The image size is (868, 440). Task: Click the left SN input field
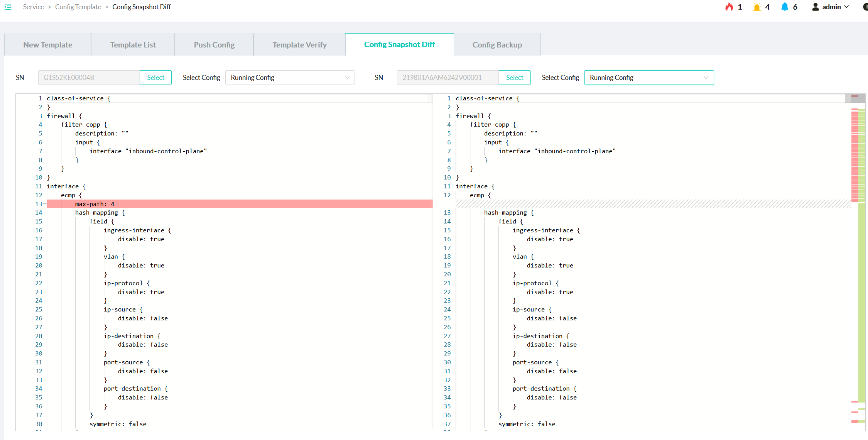(x=89, y=78)
